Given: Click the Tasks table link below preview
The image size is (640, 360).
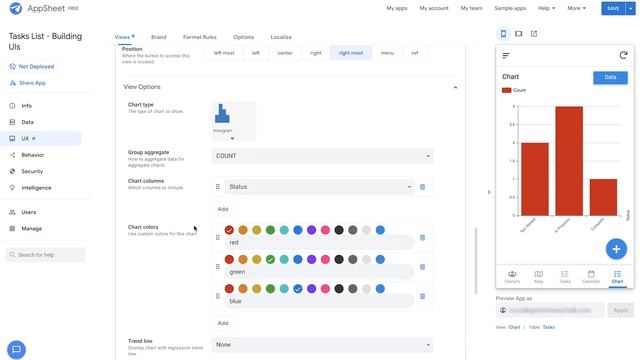Looking at the screenshot, I should pyautogui.click(x=549, y=327).
